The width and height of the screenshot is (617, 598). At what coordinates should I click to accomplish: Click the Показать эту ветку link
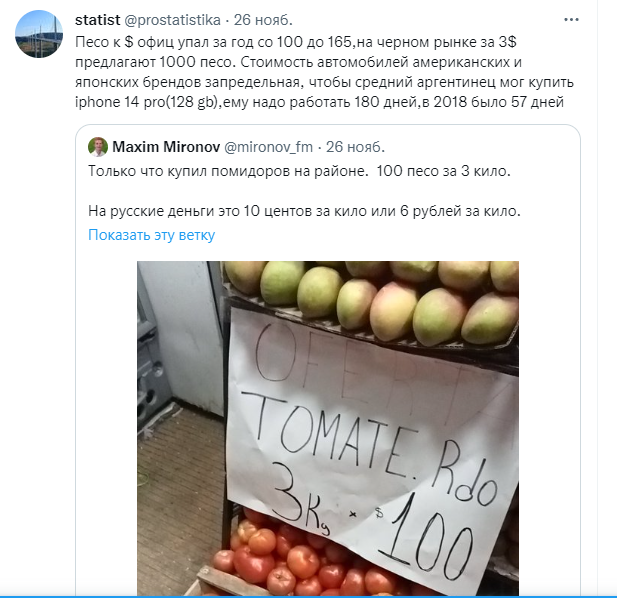151,235
